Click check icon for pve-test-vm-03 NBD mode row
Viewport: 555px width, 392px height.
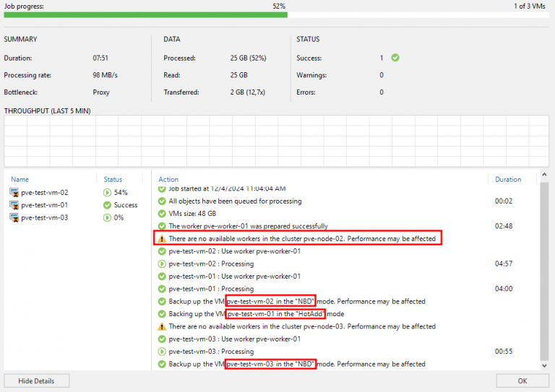162,364
